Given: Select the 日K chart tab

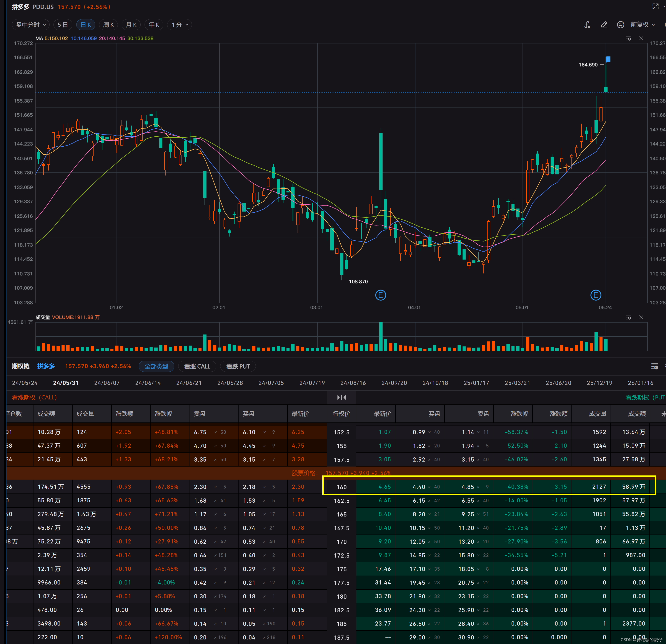Looking at the screenshot, I should click(x=86, y=25).
